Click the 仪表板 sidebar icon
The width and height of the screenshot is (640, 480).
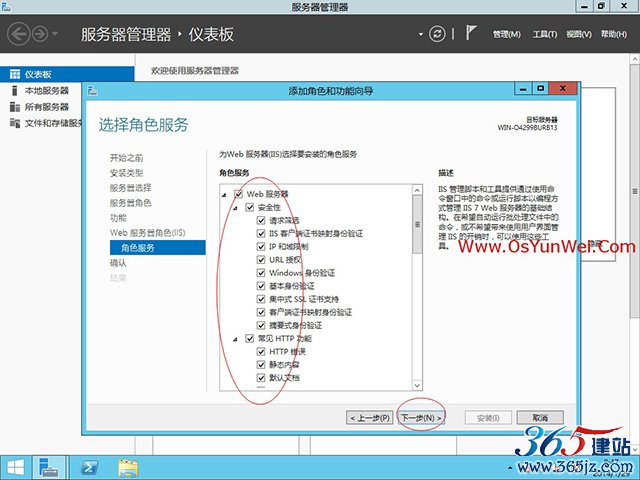tap(15, 74)
